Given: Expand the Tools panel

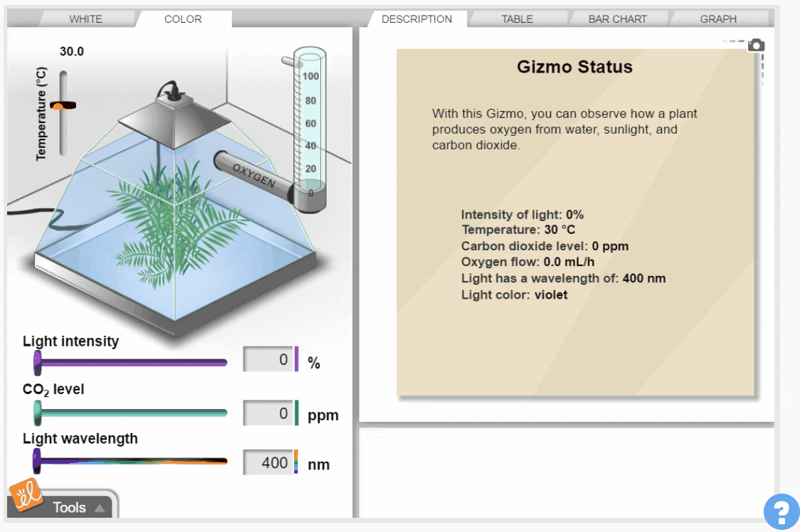Looking at the screenshot, I should 78,507.
